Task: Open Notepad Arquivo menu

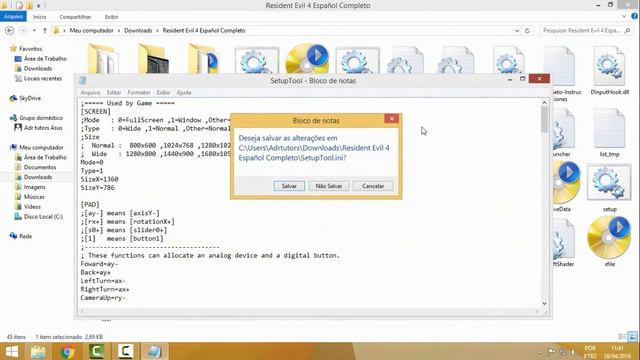Action: (x=90, y=93)
